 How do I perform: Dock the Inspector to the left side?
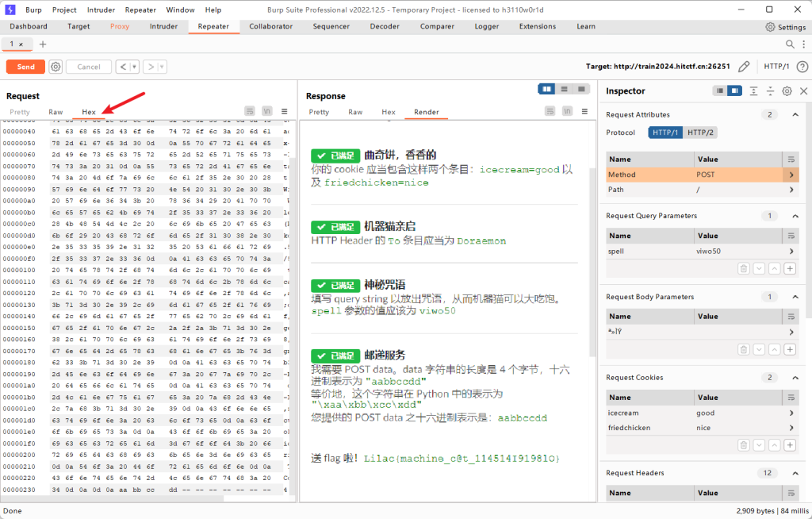(720, 91)
